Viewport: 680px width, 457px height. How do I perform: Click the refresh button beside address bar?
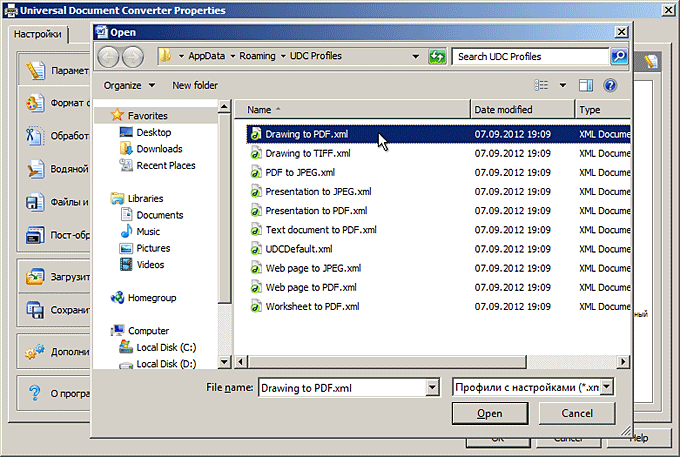click(437, 56)
